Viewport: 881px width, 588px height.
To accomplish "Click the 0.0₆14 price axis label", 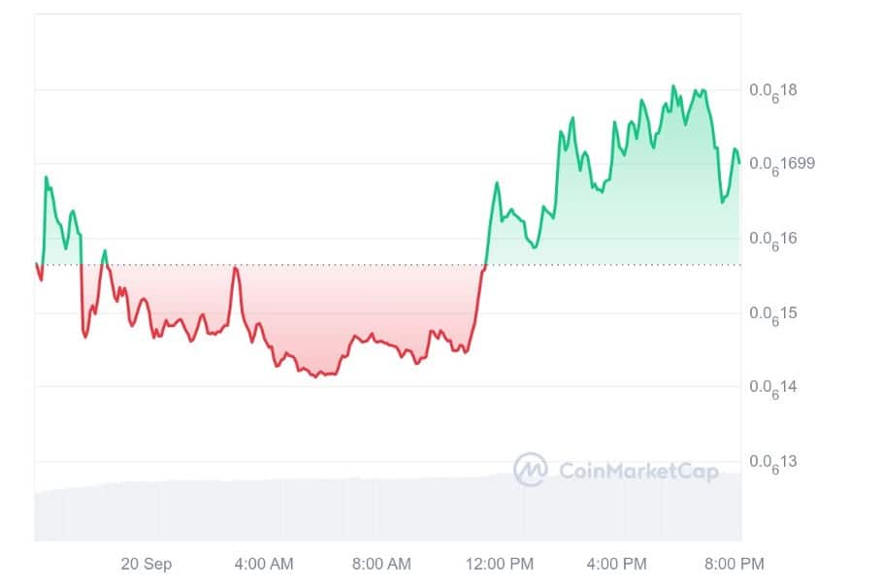I will coord(773,388).
